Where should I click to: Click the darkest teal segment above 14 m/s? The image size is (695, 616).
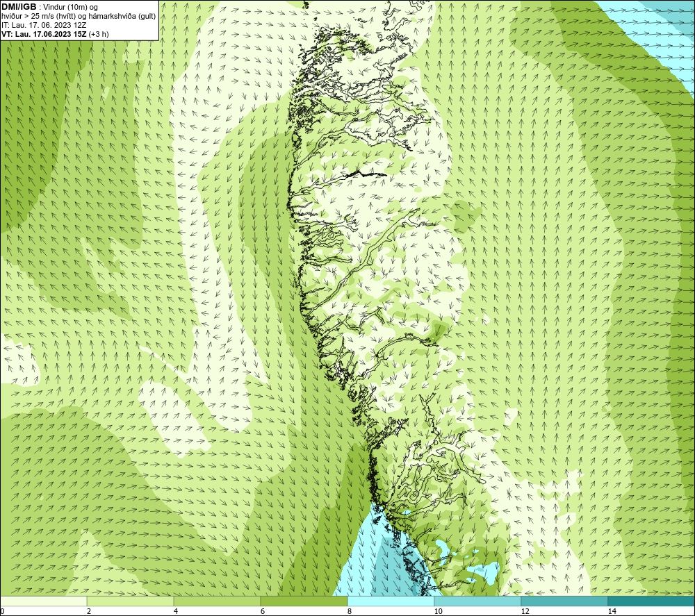652,601
